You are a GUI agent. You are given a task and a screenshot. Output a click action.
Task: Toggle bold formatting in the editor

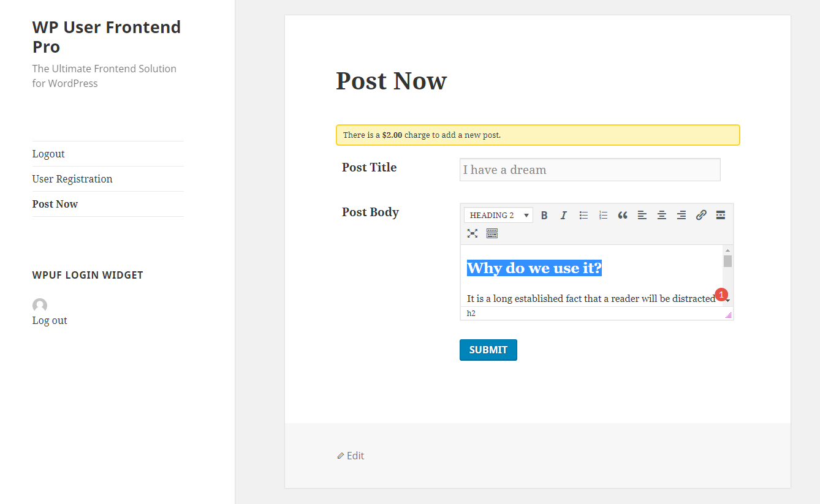pos(544,215)
